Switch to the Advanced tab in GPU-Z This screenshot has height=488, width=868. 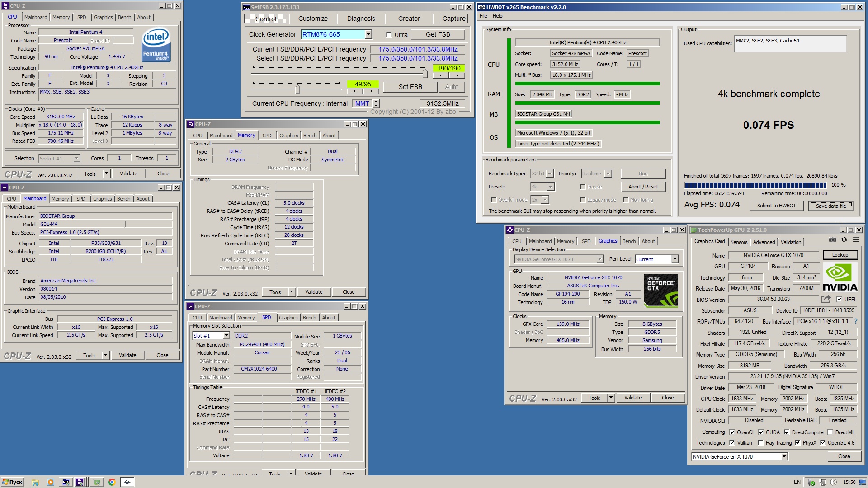(x=764, y=242)
